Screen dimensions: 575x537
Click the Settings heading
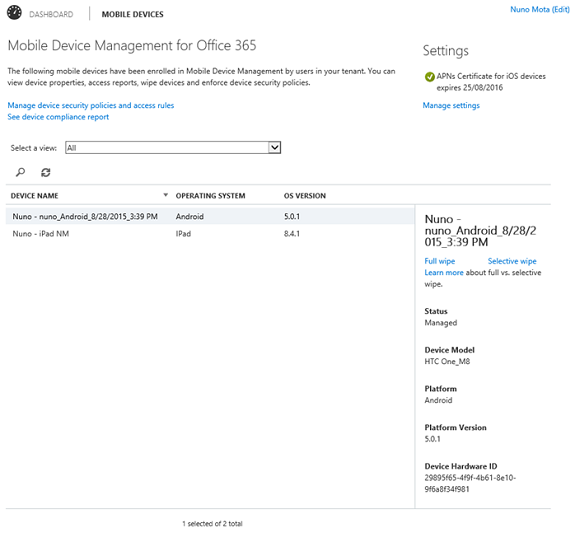click(x=446, y=51)
